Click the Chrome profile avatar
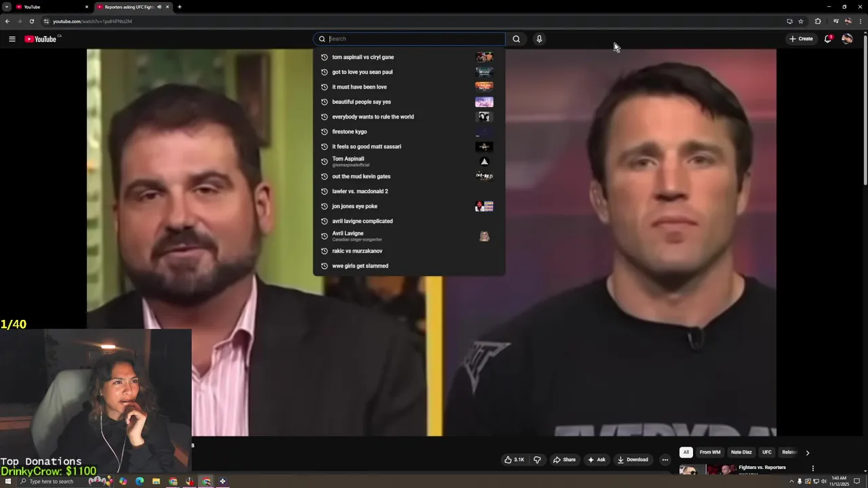Image resolution: width=868 pixels, height=488 pixels. coord(848,21)
